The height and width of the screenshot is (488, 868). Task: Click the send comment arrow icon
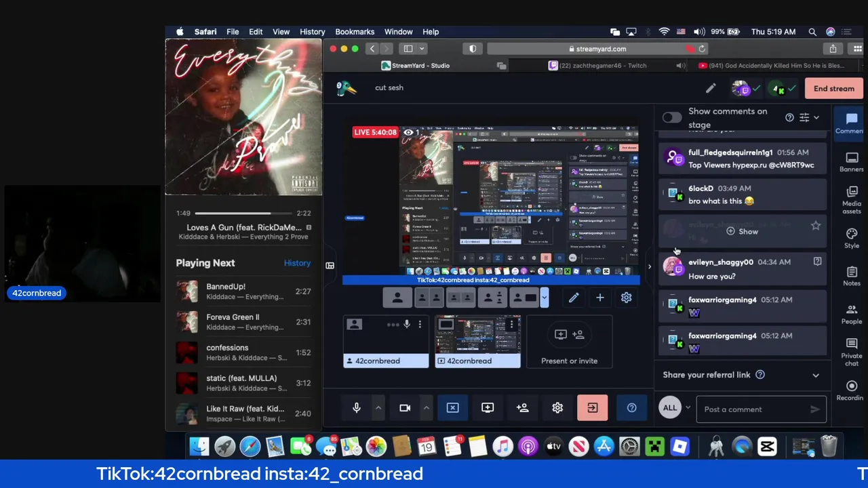click(815, 409)
